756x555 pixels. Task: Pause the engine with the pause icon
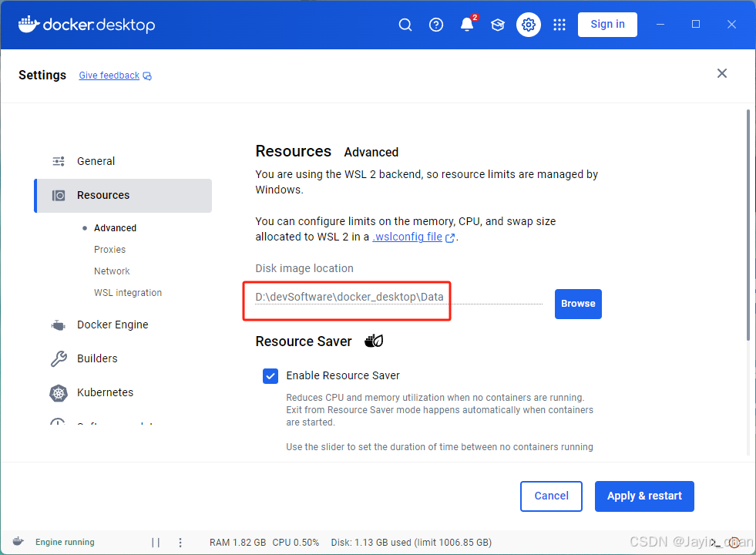tap(156, 543)
